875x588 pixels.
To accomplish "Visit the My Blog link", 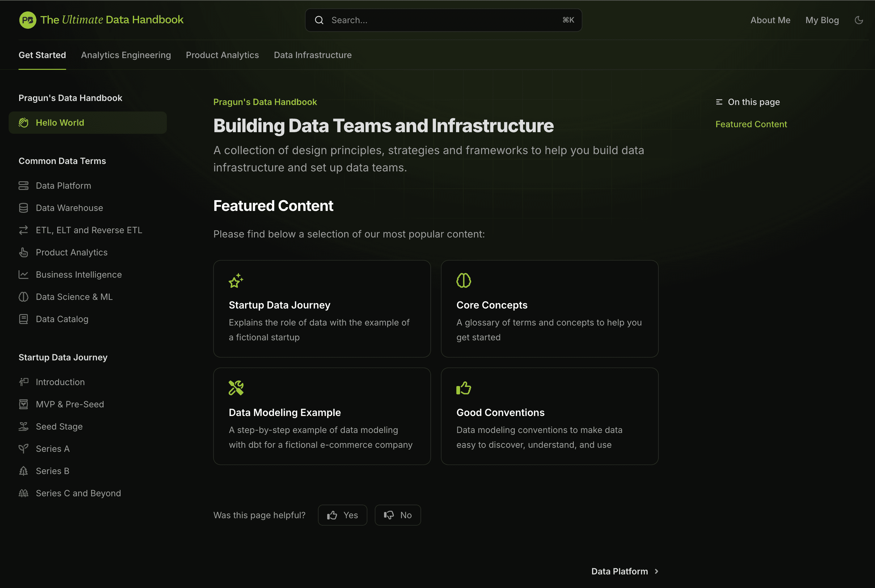I will coord(822,20).
